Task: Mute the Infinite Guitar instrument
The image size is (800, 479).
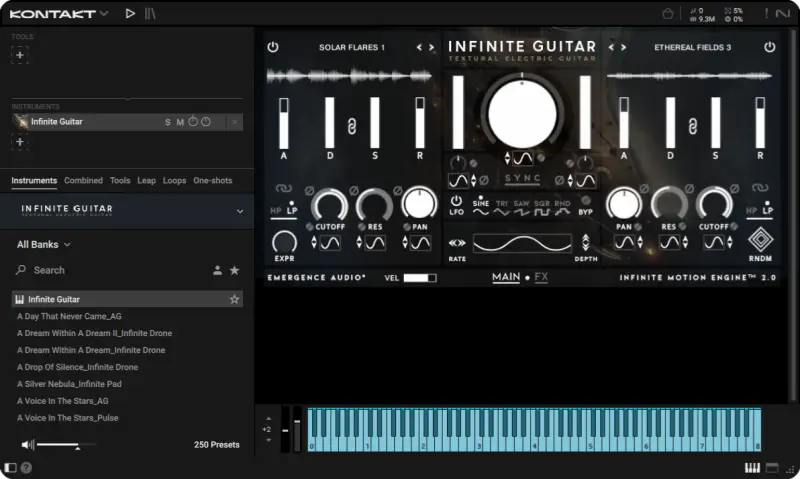Action: [x=180, y=122]
